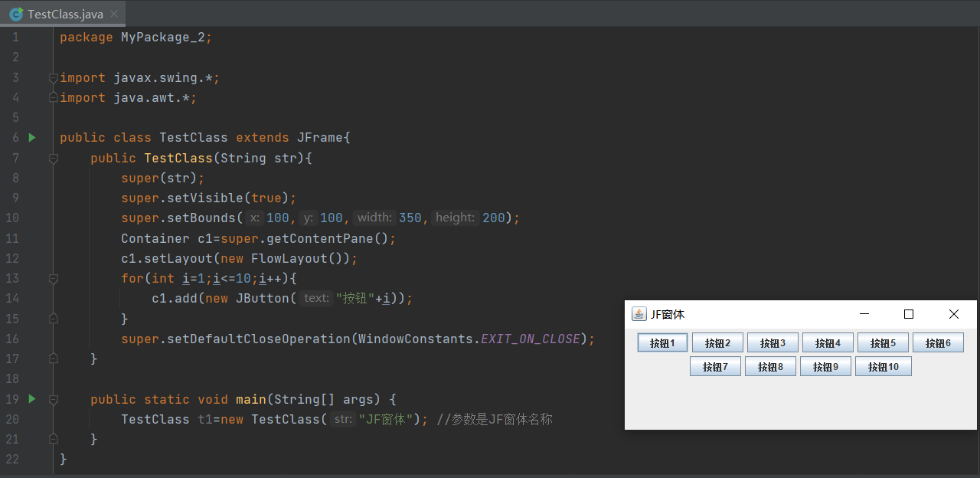Viewport: 980px width, 478px height.
Task: Click the Java class icon on TestClass.java tab
Action: coord(15,14)
